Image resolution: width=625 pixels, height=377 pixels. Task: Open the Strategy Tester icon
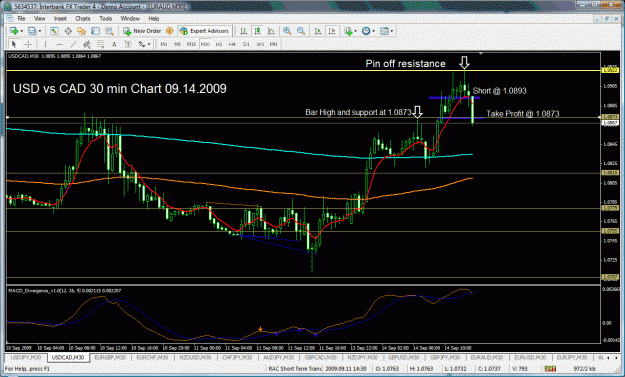(x=109, y=31)
